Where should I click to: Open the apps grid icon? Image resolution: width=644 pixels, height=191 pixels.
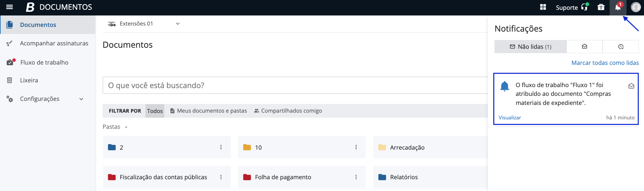[x=543, y=7]
